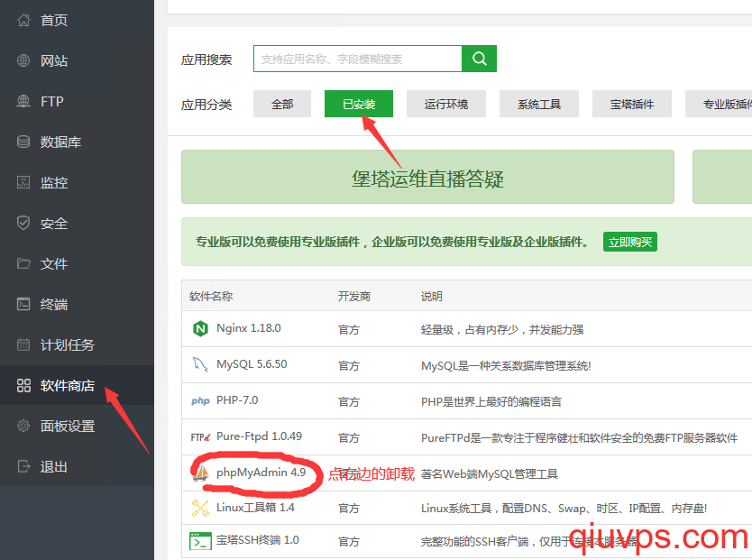Click the description PHP是世界上最好的编程语言
The image size is (752, 560).
click(x=491, y=402)
